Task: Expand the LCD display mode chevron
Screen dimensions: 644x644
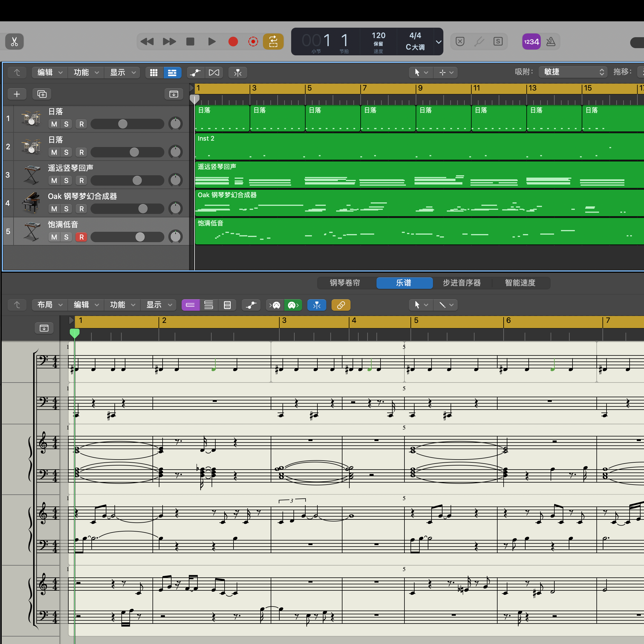Action: (x=439, y=42)
